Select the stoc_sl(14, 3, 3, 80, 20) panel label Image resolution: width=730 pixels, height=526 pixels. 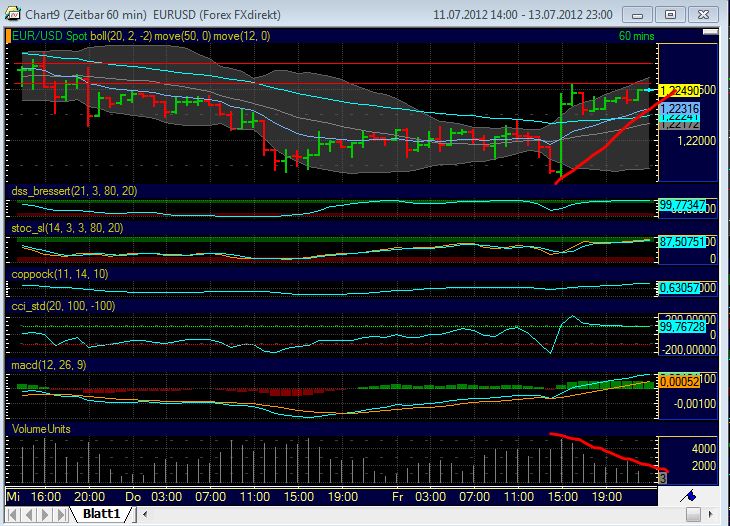pyautogui.click(x=68, y=228)
